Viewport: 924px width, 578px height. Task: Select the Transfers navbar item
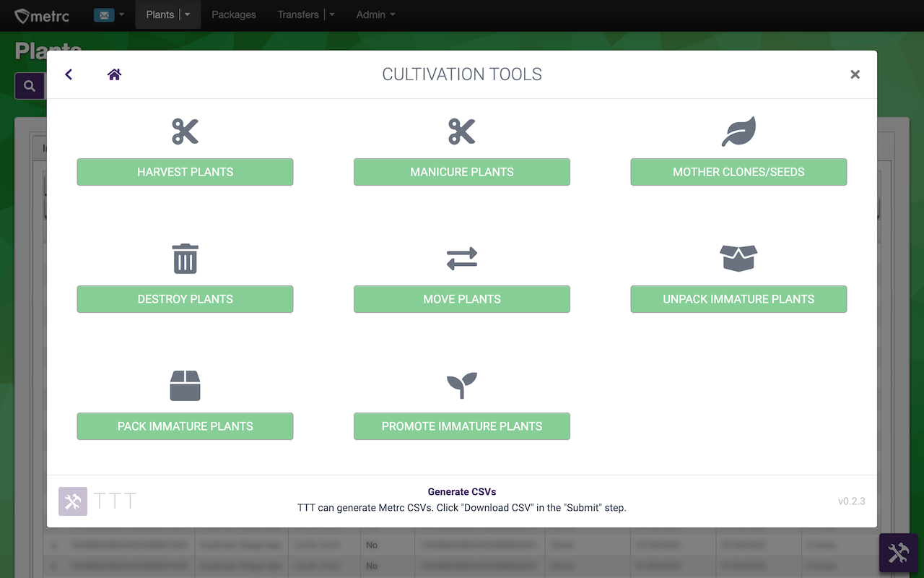(x=298, y=14)
